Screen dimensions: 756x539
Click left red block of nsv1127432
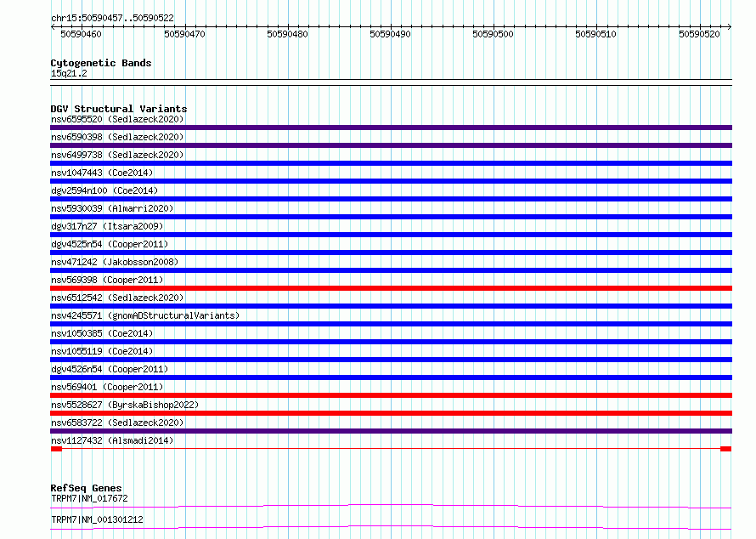click(56, 449)
